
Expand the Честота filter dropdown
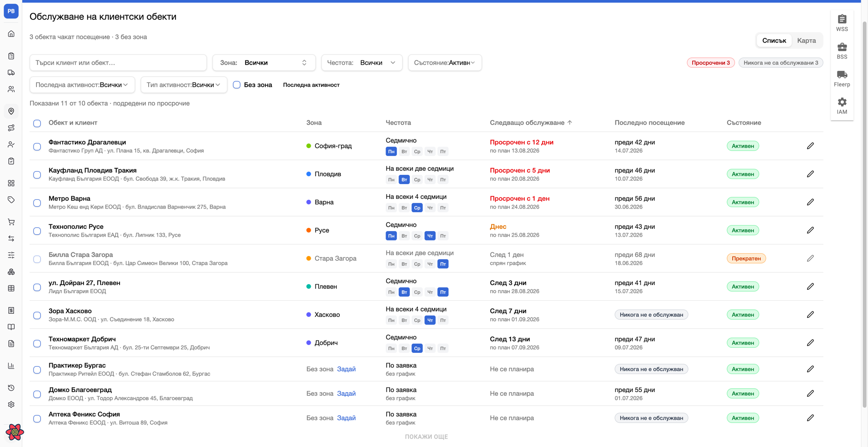click(x=362, y=63)
